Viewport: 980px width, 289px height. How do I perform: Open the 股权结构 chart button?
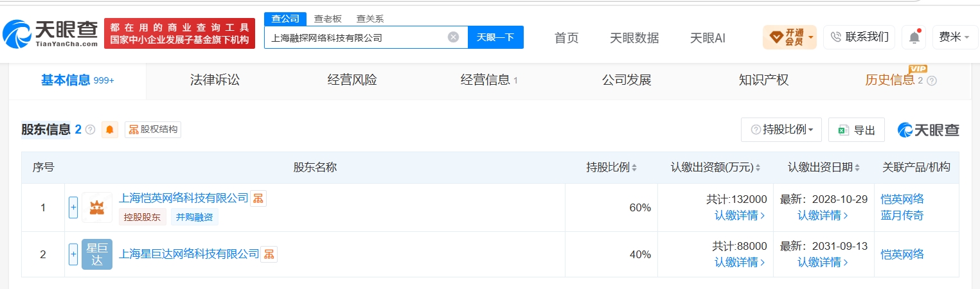(x=153, y=130)
